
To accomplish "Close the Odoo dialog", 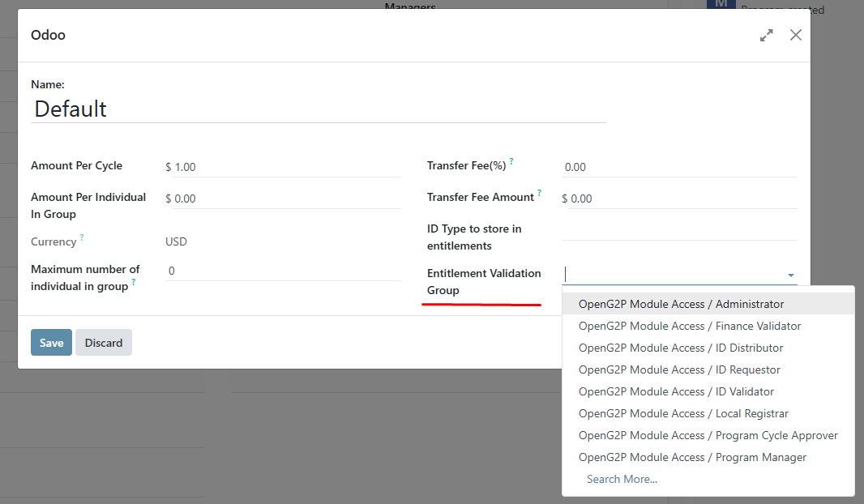I will point(796,35).
